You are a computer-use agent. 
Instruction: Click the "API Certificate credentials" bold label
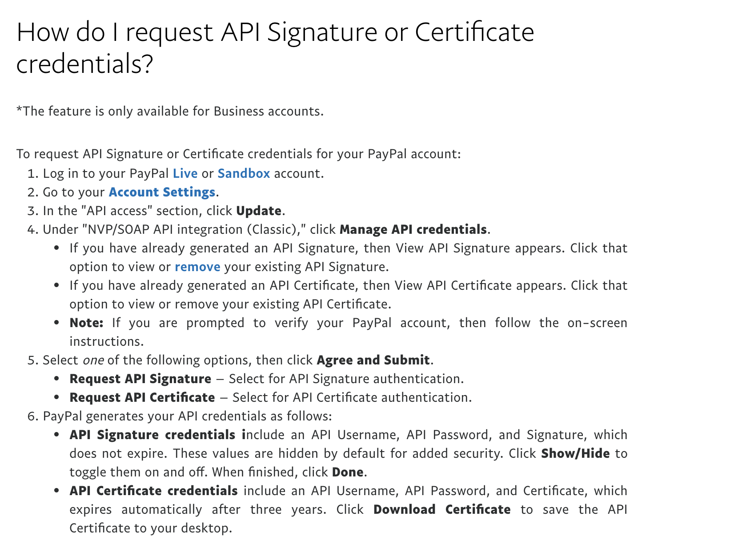tap(153, 491)
